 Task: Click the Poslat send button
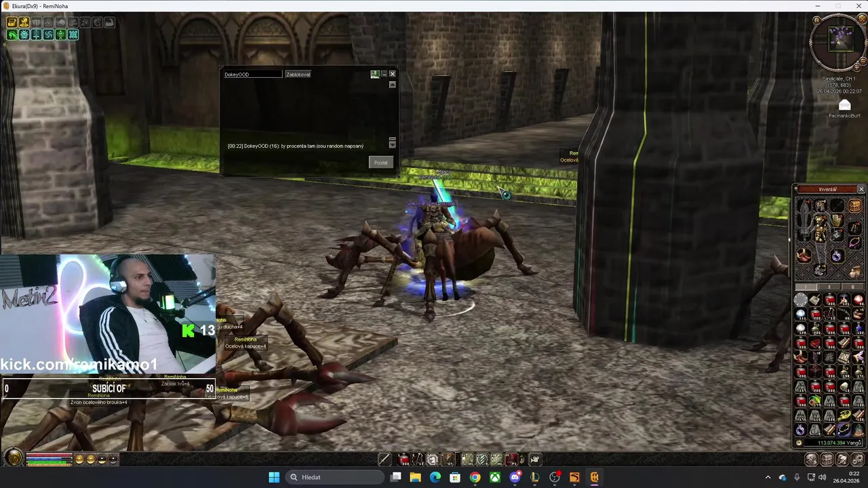click(x=380, y=162)
